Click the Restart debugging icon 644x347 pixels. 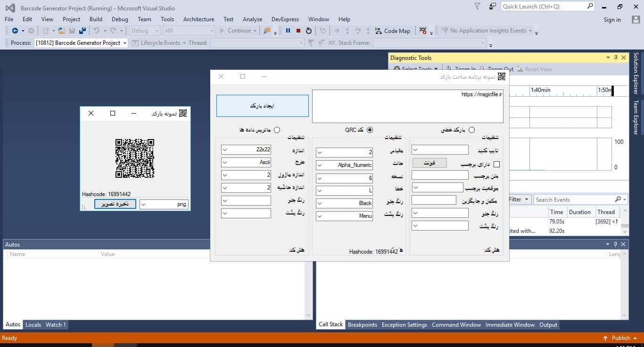(309, 31)
